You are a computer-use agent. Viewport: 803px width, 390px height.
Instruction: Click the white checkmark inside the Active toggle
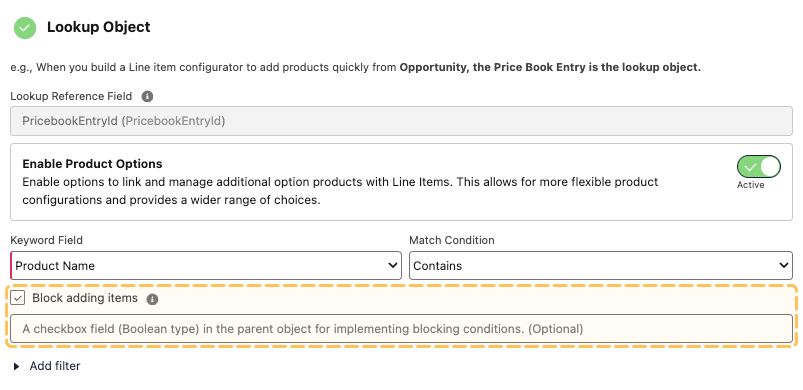750,167
